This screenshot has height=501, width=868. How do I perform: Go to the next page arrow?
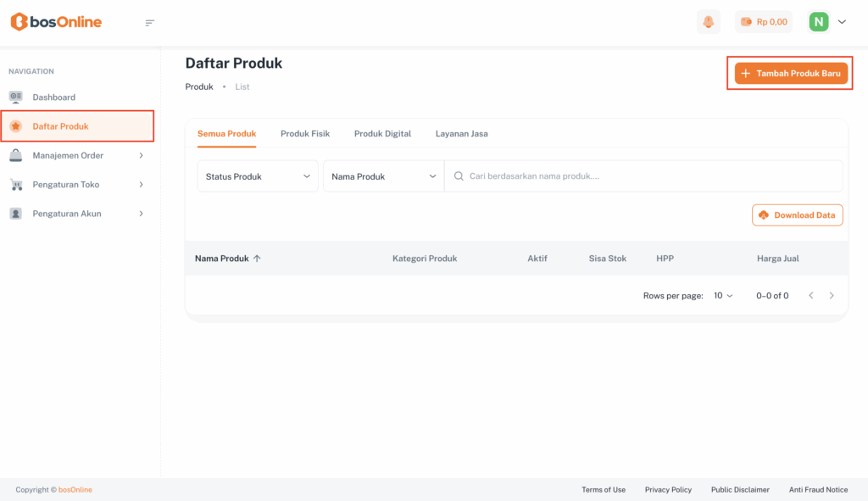pyautogui.click(x=832, y=296)
